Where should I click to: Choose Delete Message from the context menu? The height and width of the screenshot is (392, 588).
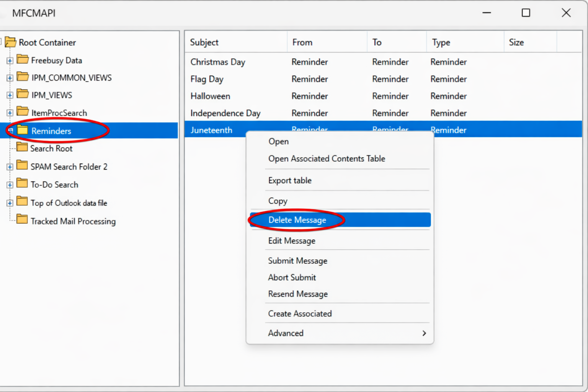pyautogui.click(x=297, y=220)
